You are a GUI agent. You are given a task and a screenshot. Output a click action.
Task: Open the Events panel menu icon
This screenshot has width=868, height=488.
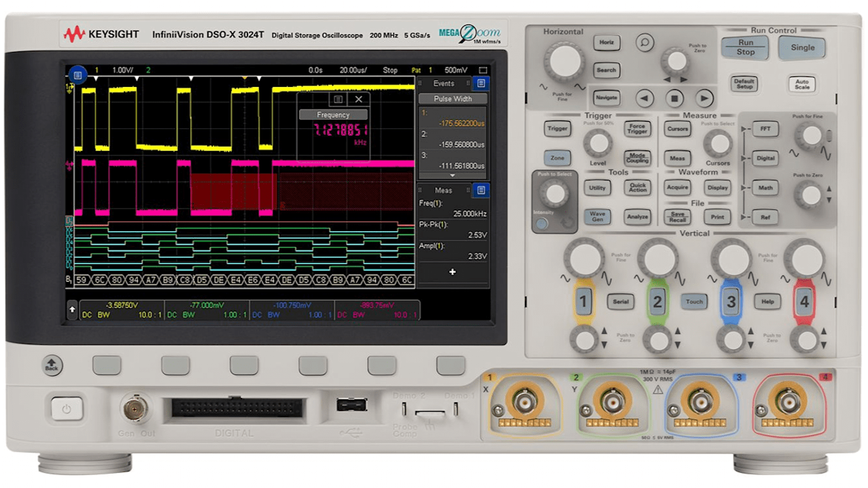coord(481,83)
